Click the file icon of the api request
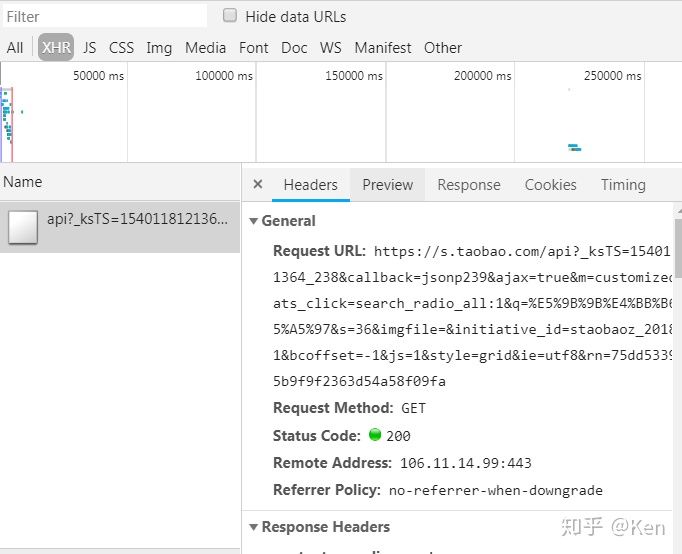Screen dimensions: 682x554 coord(23,227)
